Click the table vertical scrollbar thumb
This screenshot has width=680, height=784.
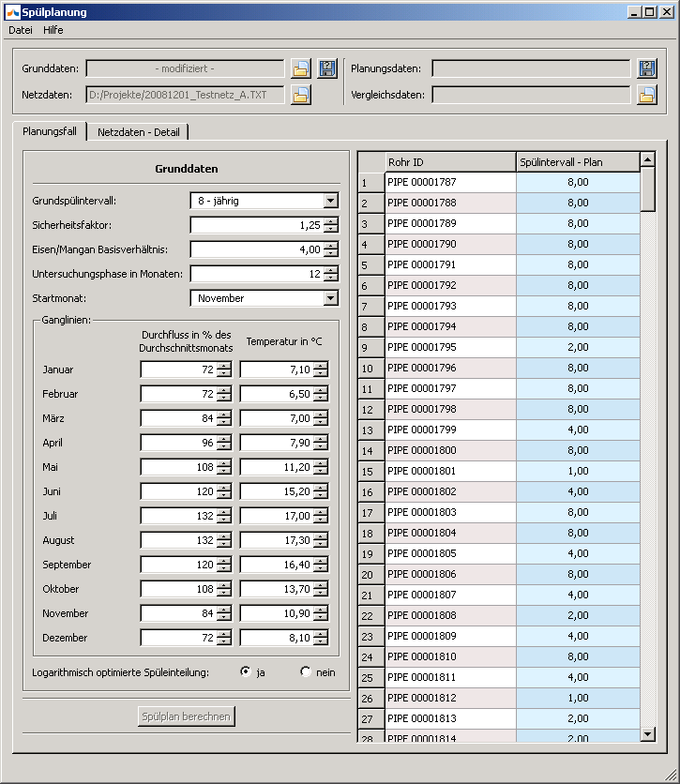click(x=647, y=189)
